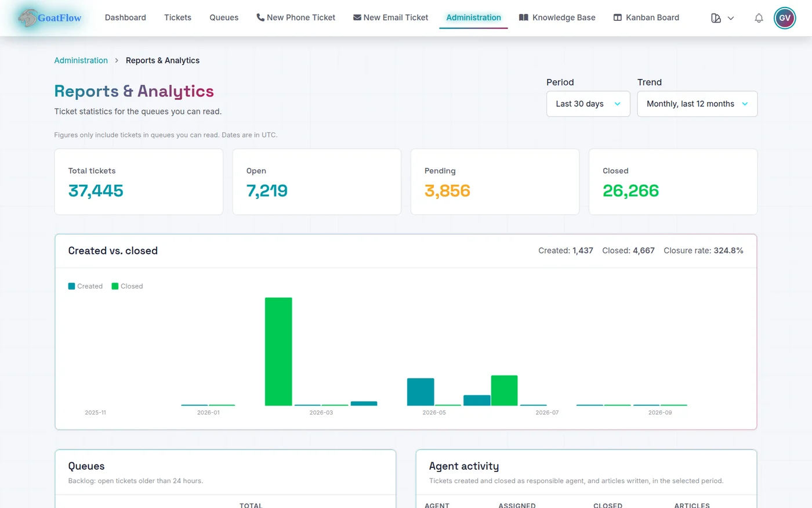Click the Open tickets count 7,219
Image resolution: width=812 pixels, height=508 pixels.
point(267,190)
